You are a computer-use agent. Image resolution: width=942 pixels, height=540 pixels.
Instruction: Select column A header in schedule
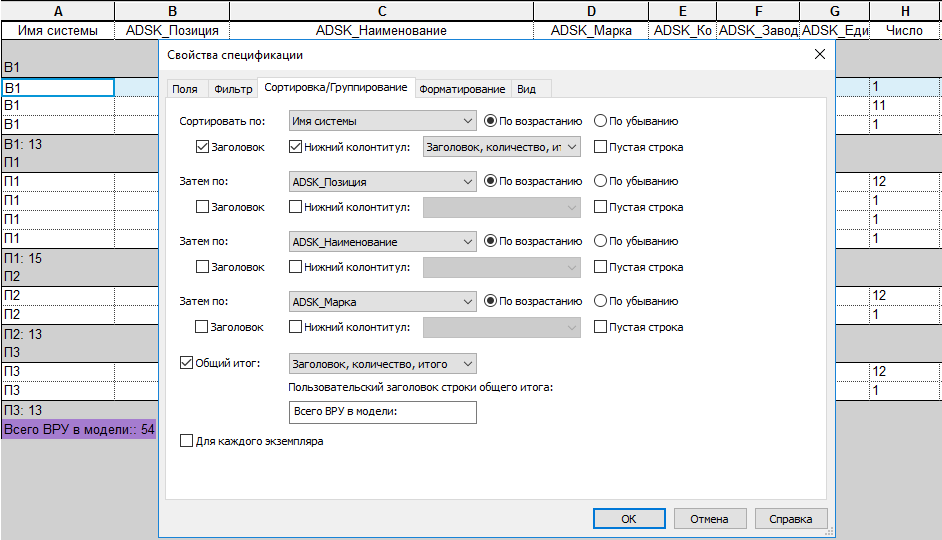point(58,11)
